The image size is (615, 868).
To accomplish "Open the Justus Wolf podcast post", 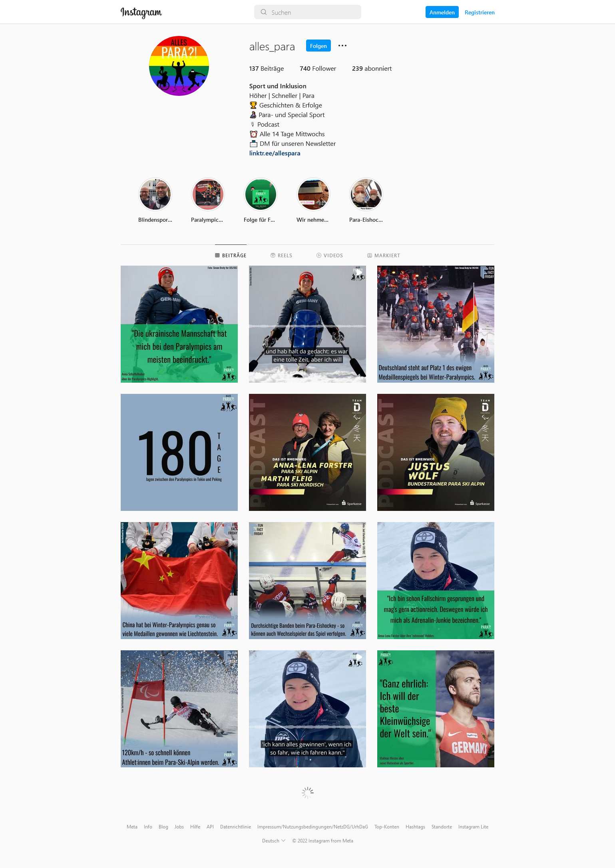I will pos(436,452).
